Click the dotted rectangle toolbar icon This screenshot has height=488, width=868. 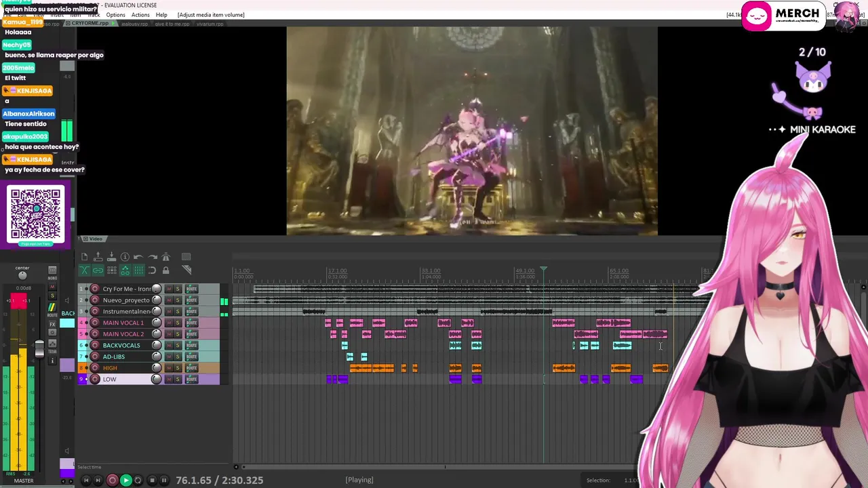pos(186,257)
